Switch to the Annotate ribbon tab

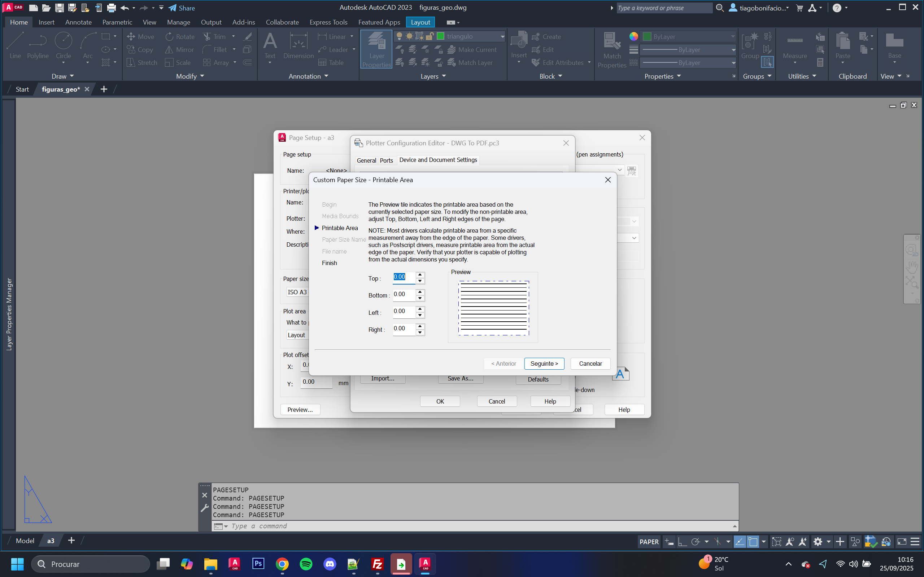(78, 22)
